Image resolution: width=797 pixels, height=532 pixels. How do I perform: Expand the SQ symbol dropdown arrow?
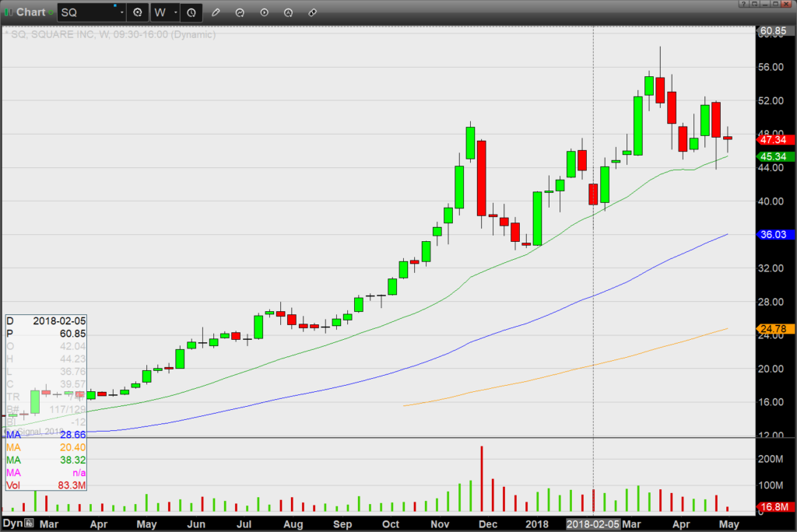point(122,12)
